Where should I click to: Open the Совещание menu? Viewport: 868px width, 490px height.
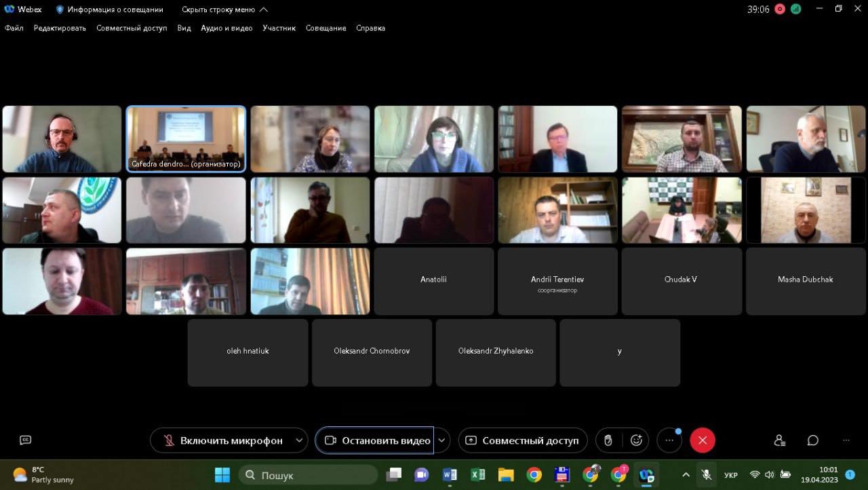(x=325, y=28)
